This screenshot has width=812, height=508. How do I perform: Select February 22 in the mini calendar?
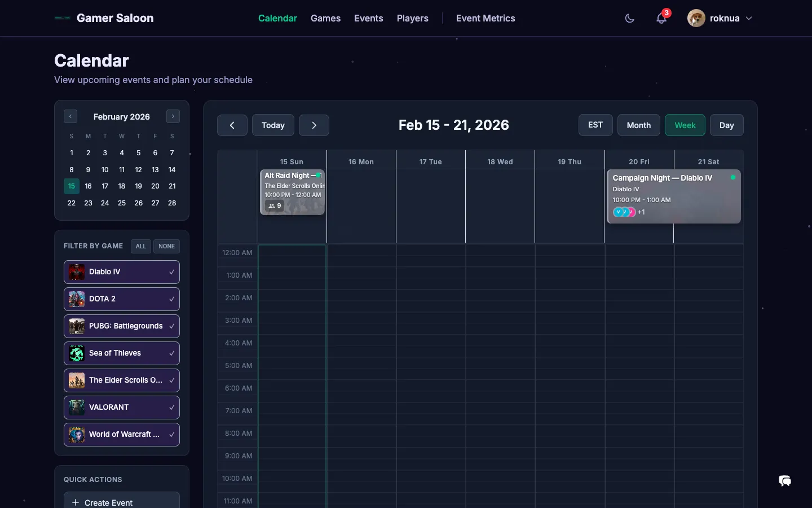coord(72,203)
